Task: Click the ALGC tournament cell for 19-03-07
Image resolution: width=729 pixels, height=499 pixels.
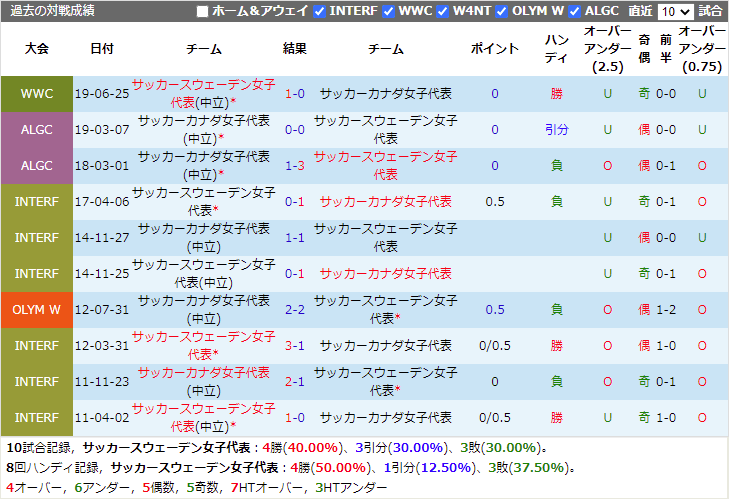Action: [37, 130]
